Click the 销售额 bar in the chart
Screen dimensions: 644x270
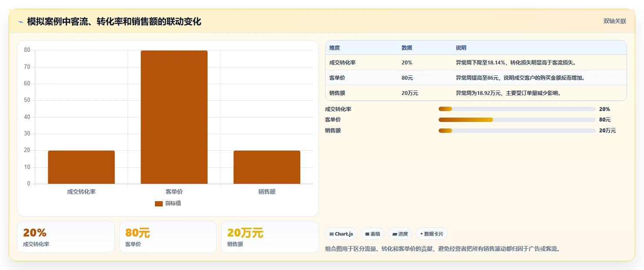tap(267, 167)
